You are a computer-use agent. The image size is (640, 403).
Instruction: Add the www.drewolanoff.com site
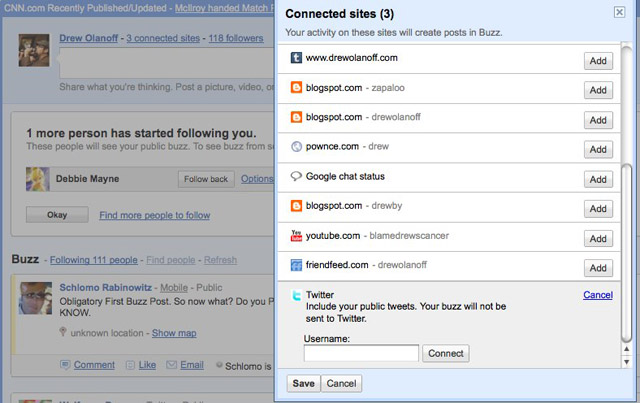[x=598, y=61]
